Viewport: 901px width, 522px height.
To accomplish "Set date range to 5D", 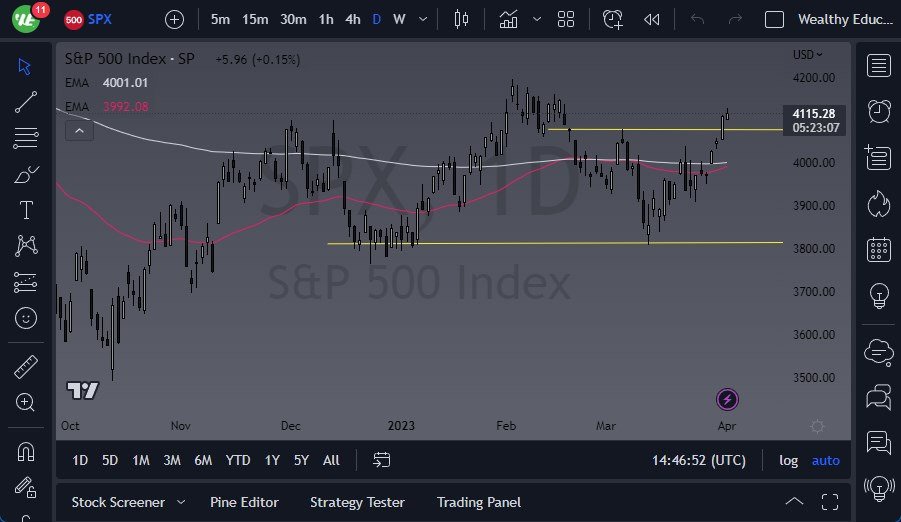I will [x=110, y=460].
